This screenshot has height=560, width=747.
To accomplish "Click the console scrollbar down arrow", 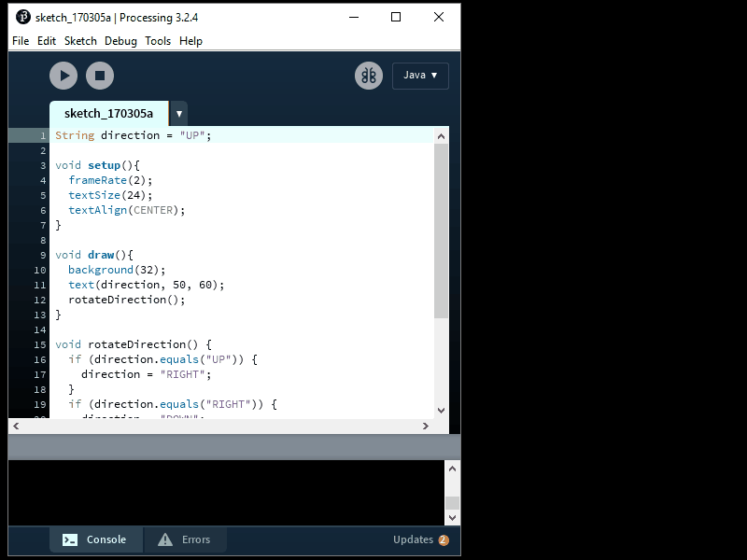I will [x=452, y=517].
